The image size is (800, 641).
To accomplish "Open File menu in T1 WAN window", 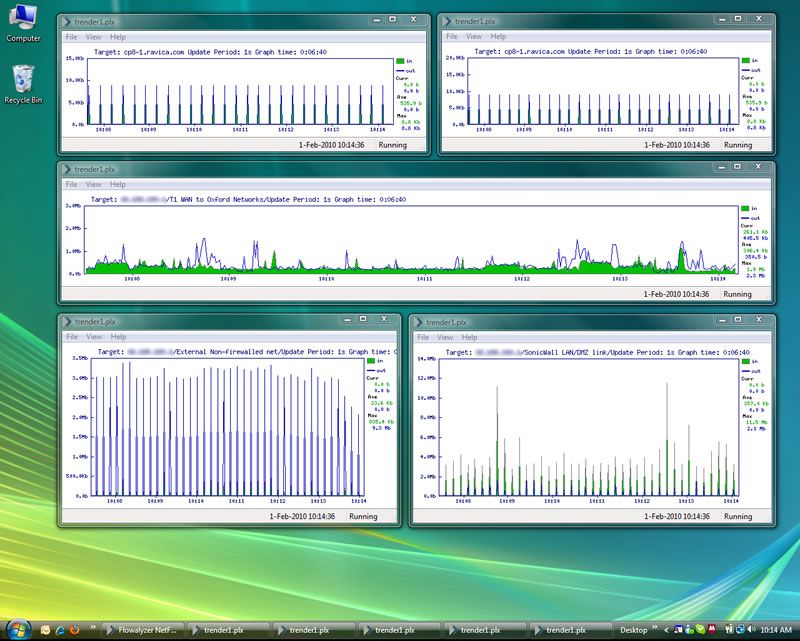I will click(x=71, y=184).
